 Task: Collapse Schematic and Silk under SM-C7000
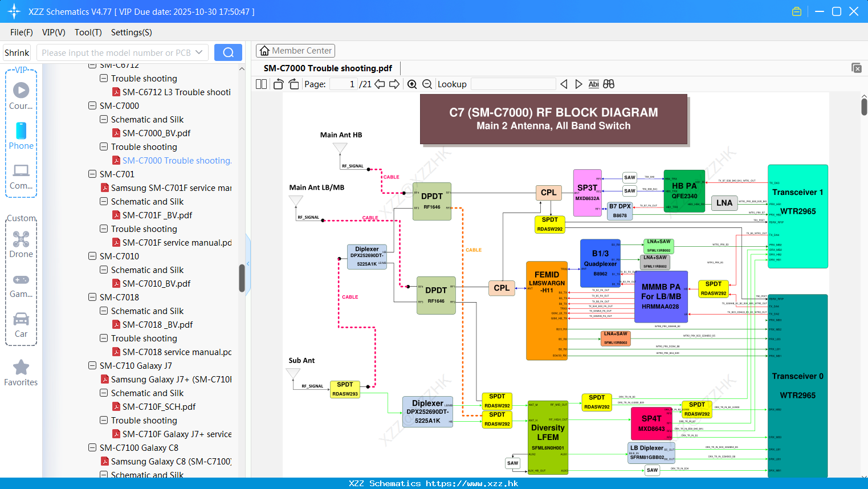pyautogui.click(x=104, y=119)
